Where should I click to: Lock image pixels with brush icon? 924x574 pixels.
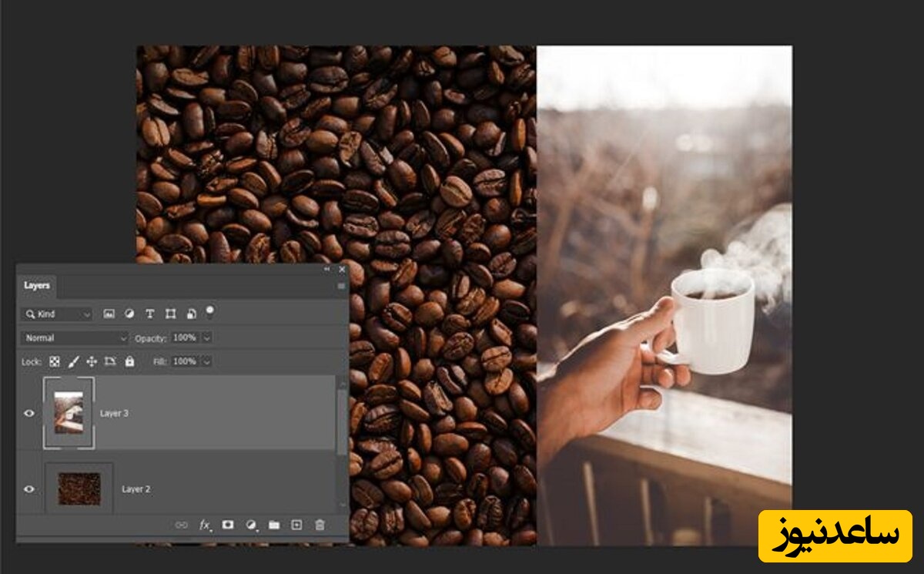pos(74,361)
